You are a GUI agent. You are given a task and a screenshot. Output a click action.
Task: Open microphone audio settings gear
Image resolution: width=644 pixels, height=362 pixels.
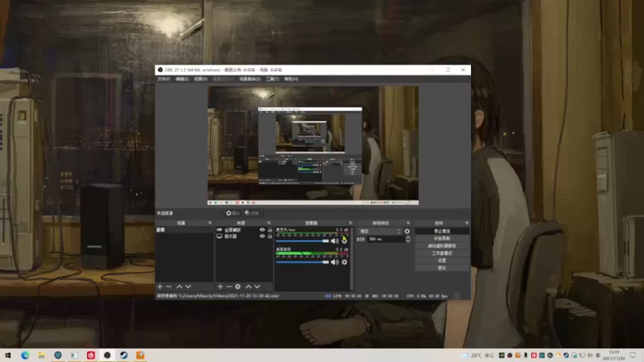pos(345,241)
